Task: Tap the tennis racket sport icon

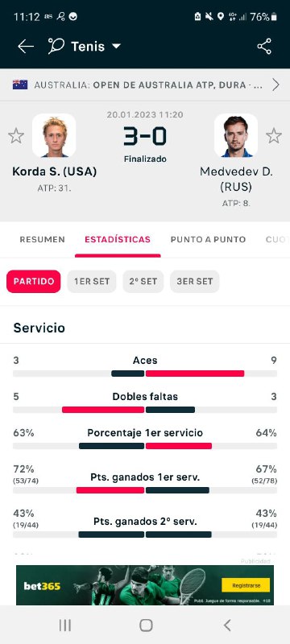Action: 56,46
